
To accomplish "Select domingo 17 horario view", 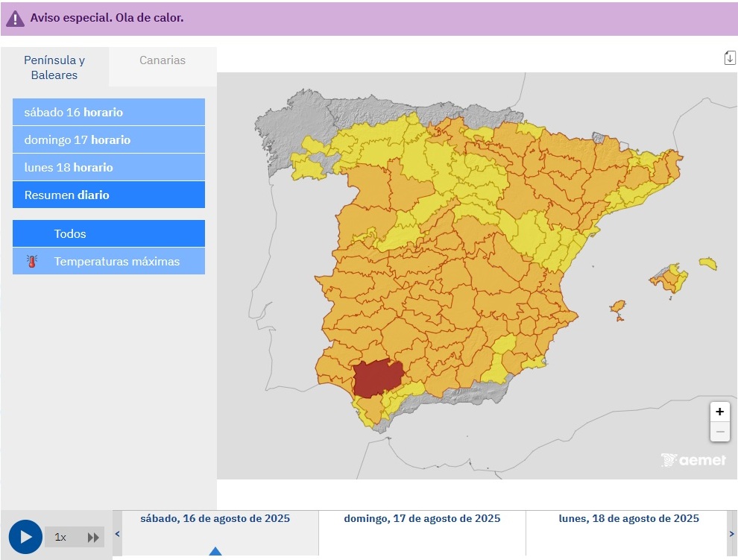I will [x=109, y=140].
